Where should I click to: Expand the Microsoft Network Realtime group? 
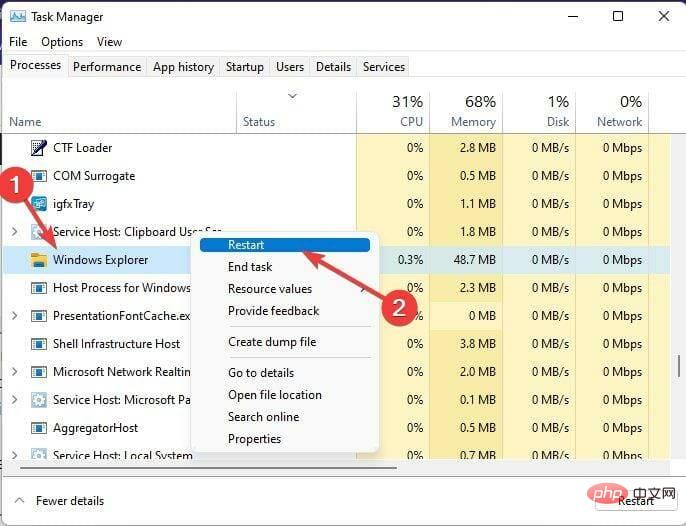coord(14,372)
